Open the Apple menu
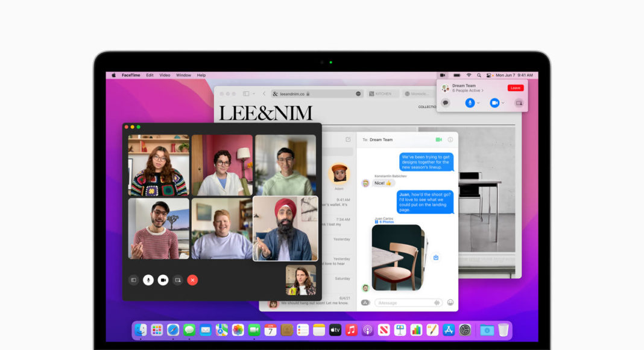Screen dimensions: 644x350 click(x=114, y=75)
